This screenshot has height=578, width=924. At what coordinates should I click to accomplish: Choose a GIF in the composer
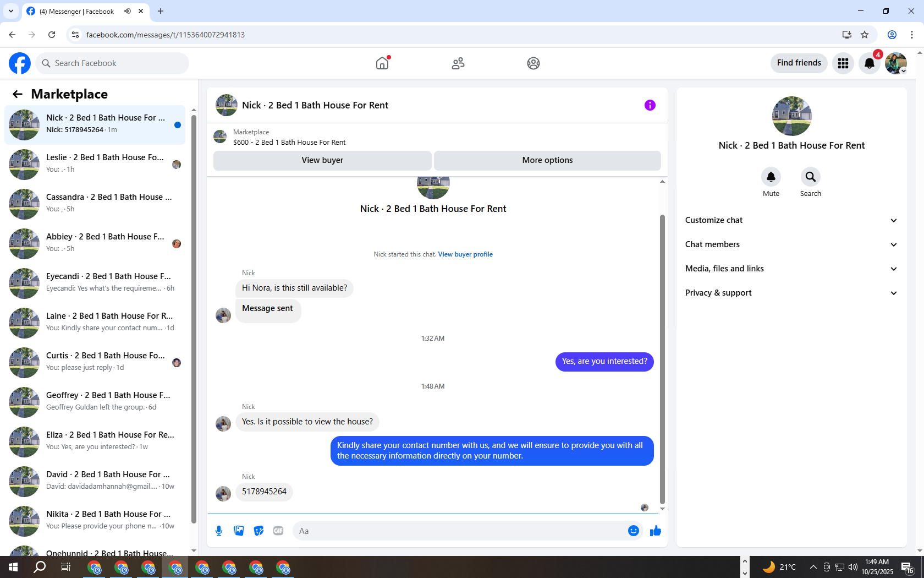coord(278,531)
